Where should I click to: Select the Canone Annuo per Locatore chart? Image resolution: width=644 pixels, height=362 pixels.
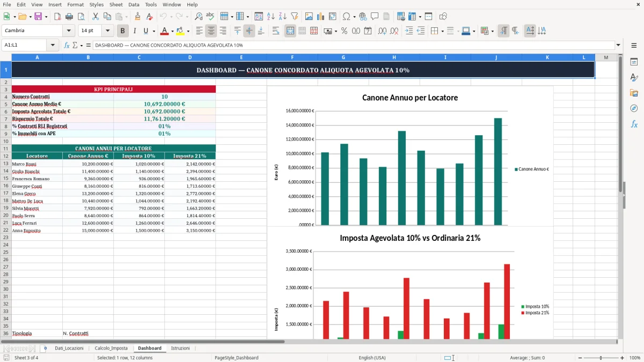pos(411,157)
